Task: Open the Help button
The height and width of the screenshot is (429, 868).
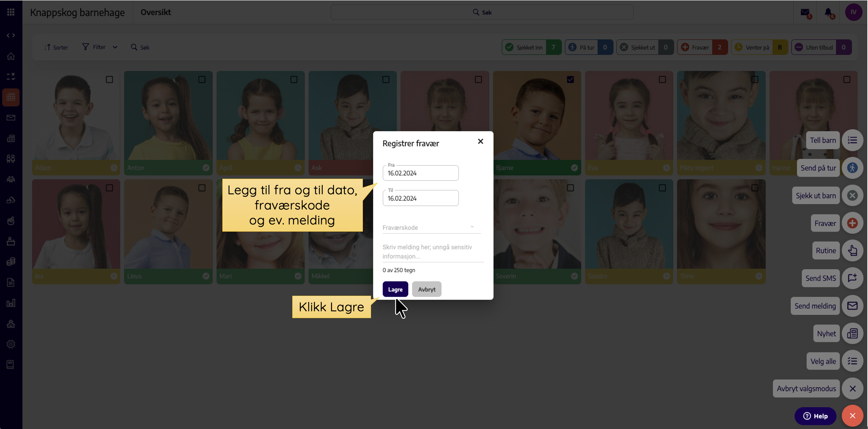Action: pyautogui.click(x=815, y=416)
